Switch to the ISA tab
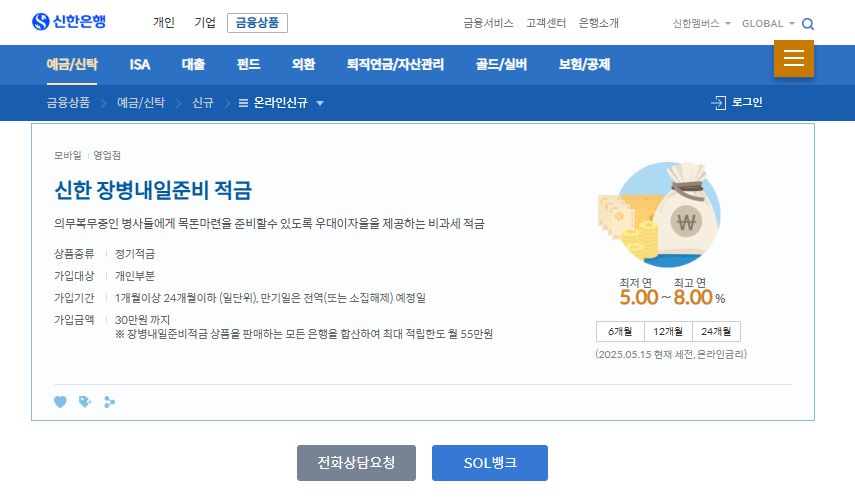The image size is (855, 502). coord(140,64)
